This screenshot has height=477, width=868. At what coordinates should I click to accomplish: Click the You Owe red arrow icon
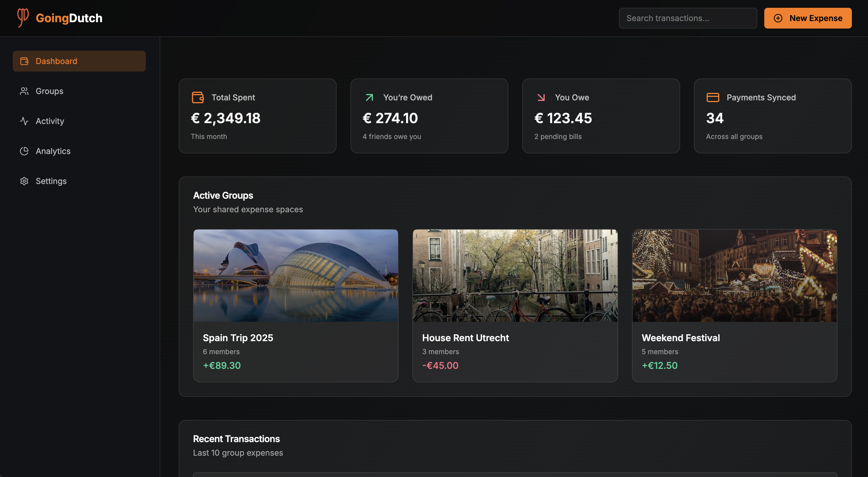pos(541,97)
